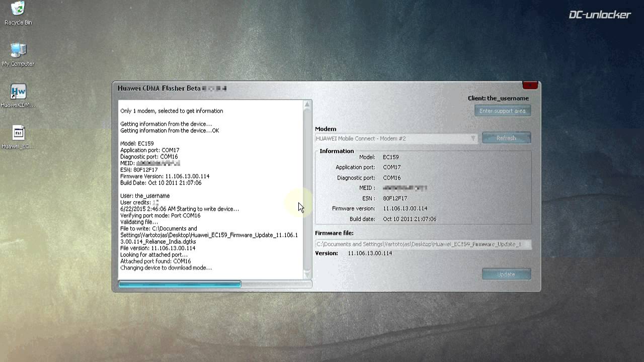
Task: Click 'Only 1 modem, selected to get information' line
Action: point(172,111)
